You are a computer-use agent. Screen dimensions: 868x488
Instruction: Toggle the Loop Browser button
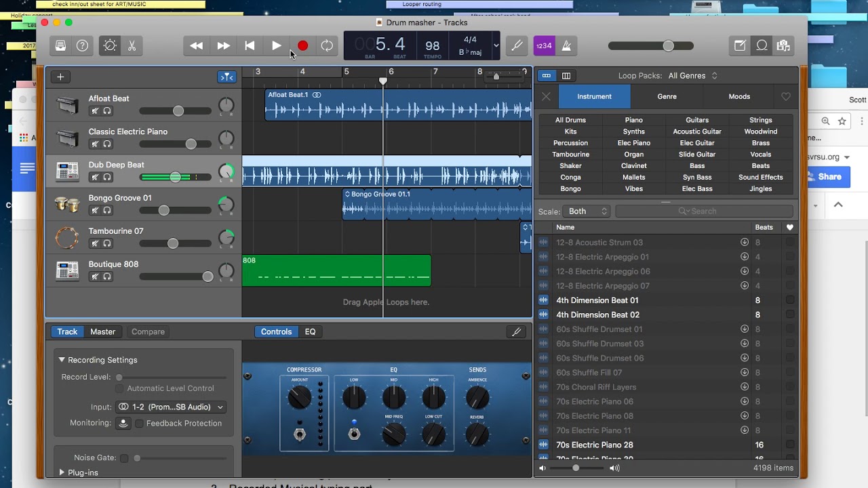[762, 45]
